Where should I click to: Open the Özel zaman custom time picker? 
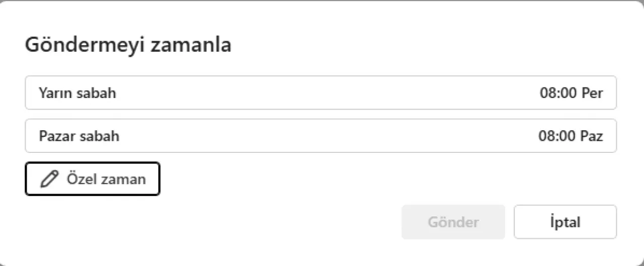93,179
